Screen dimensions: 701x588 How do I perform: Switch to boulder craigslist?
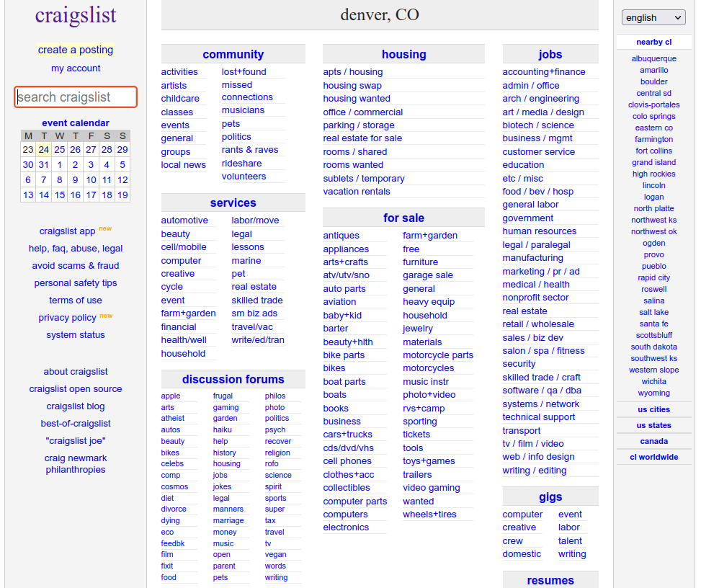click(653, 81)
